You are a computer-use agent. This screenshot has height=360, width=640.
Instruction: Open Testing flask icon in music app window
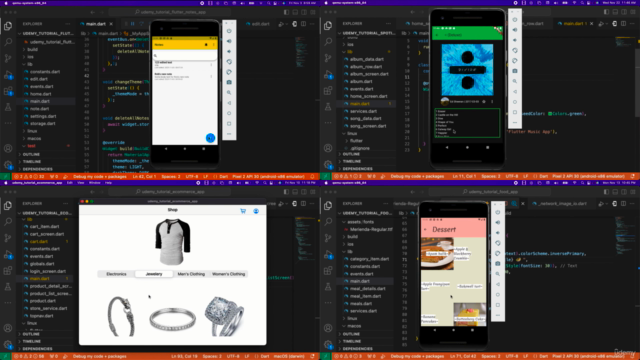coord(328,107)
